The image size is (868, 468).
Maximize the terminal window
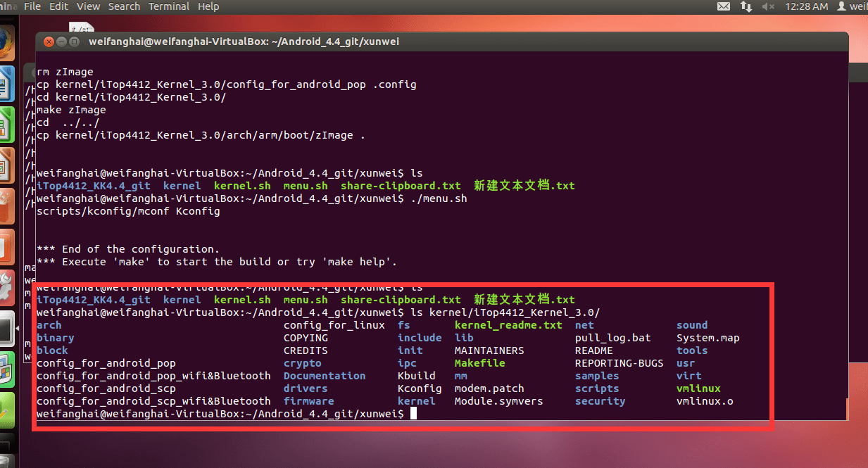pyautogui.click(x=73, y=41)
